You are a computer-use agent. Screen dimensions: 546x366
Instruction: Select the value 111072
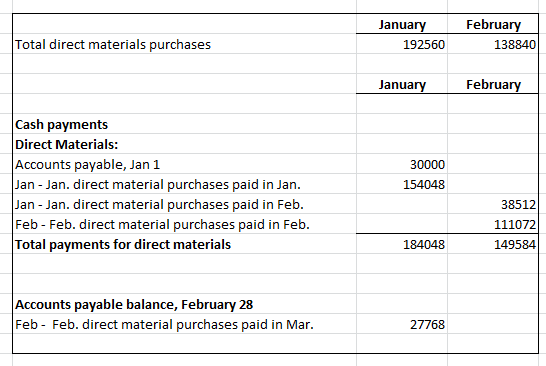point(515,225)
